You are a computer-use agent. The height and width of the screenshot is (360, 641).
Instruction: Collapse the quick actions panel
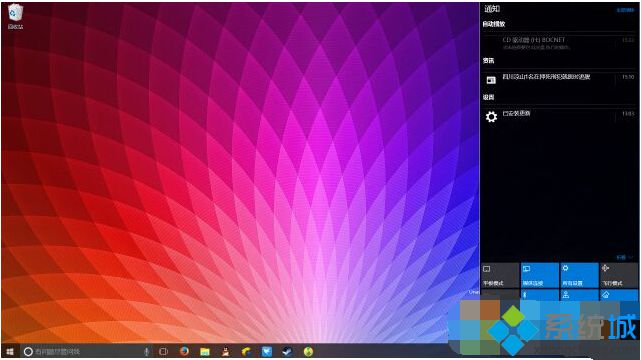(625, 257)
